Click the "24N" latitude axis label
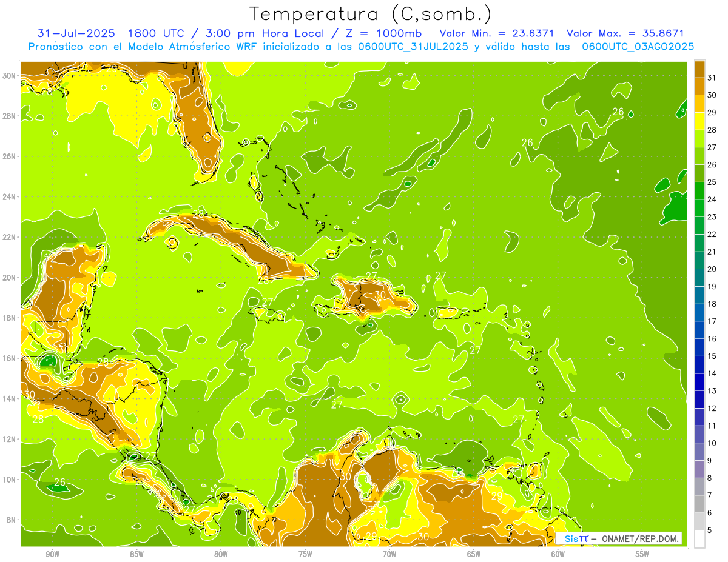This screenshot has height=562, width=728. [x=10, y=197]
